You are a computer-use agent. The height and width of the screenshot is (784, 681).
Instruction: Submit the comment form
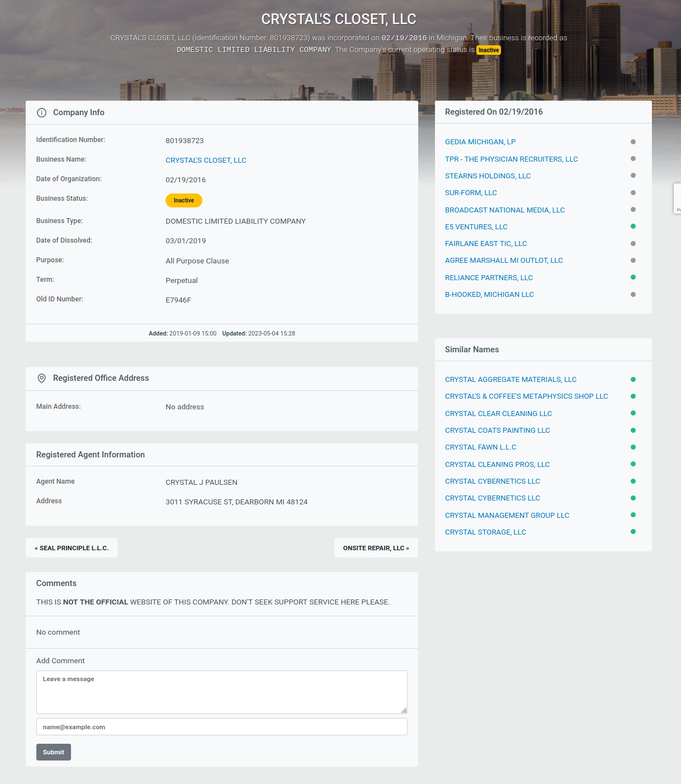[54, 752]
